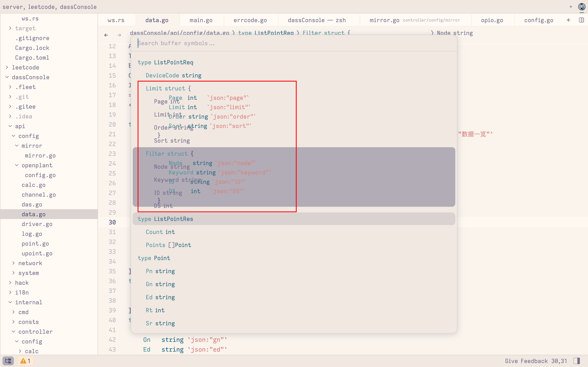588x367 pixels.
Task: Click the plus icon in the title bar
Action: (x=570, y=7)
